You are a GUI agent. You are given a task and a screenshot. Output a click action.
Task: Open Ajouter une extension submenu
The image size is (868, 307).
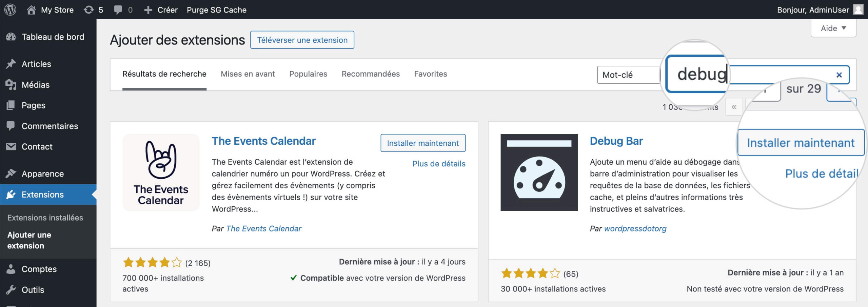pyautogui.click(x=29, y=240)
